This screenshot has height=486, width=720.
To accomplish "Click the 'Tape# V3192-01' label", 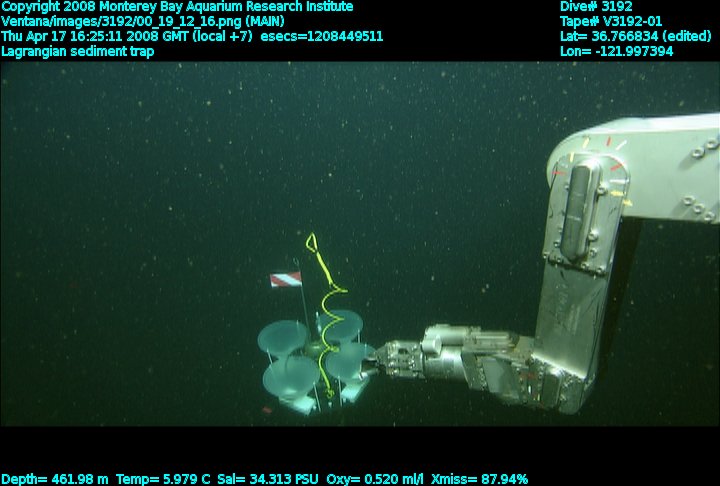I will click(x=611, y=22).
